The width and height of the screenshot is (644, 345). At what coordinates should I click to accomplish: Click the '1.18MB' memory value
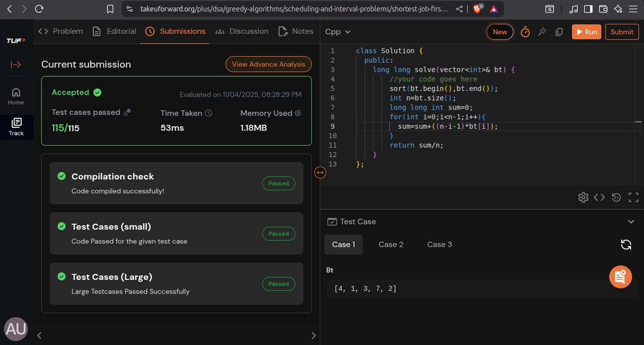(254, 128)
